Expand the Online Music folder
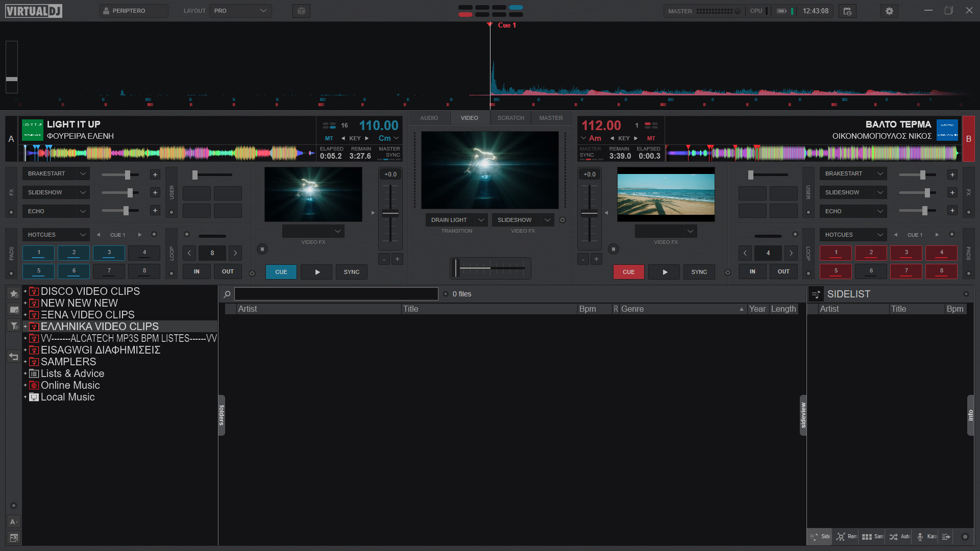The height and width of the screenshot is (551, 980). click(25, 385)
